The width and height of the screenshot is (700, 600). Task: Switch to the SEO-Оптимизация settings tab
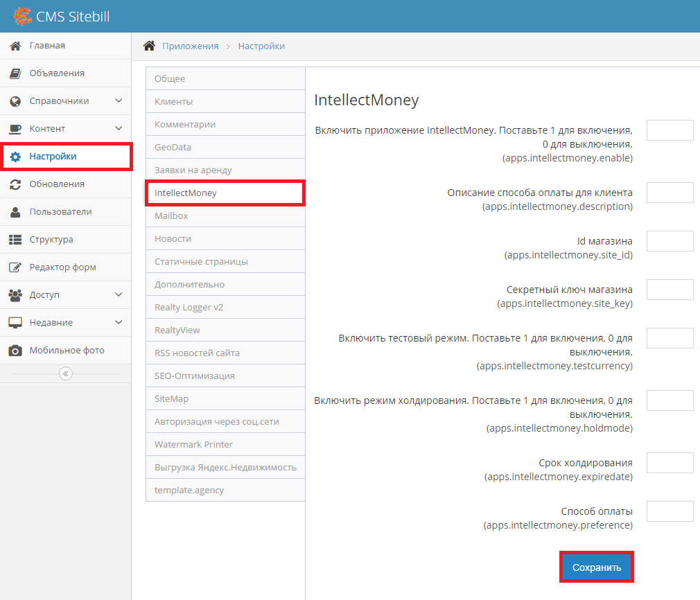click(195, 376)
